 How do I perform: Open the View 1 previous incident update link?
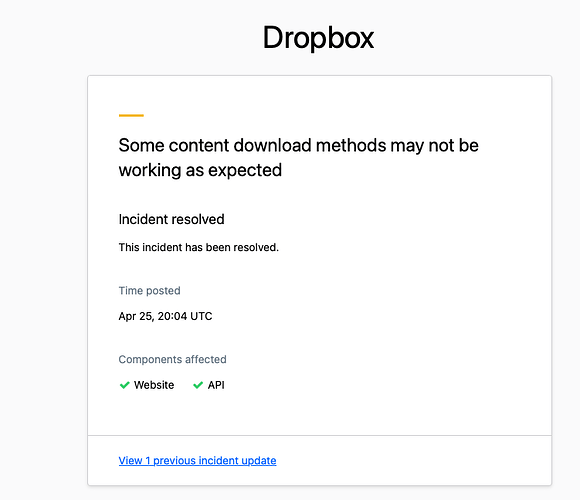pos(197,460)
